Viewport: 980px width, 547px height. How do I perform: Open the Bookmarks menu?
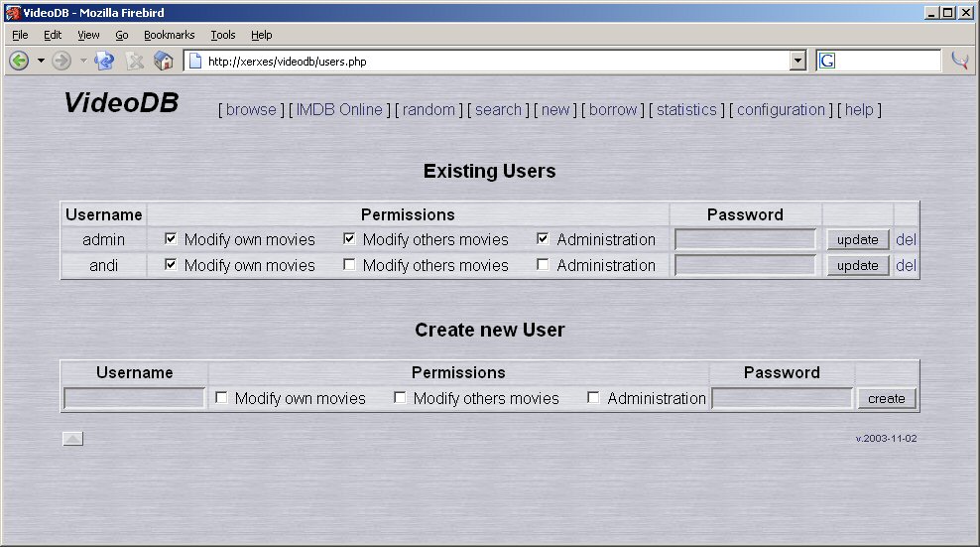pyautogui.click(x=170, y=35)
